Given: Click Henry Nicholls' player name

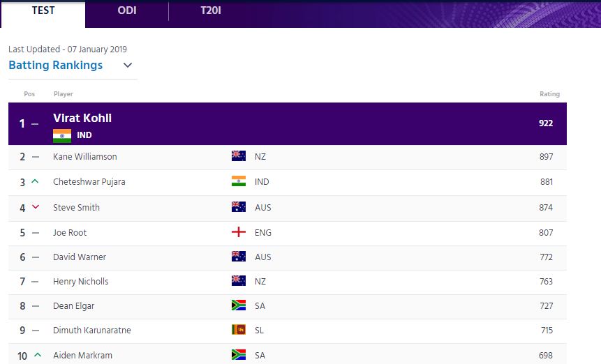Looking at the screenshot, I should coord(81,281).
